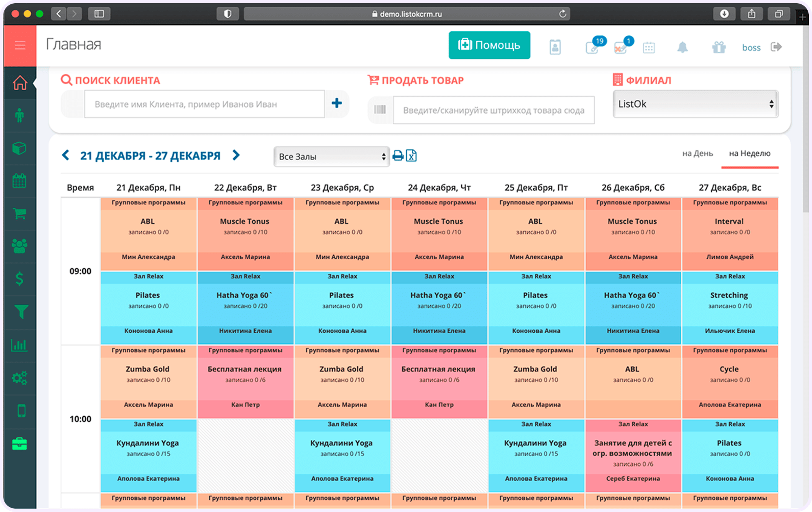
Task: Log out using the exit icon
Action: 776,47
